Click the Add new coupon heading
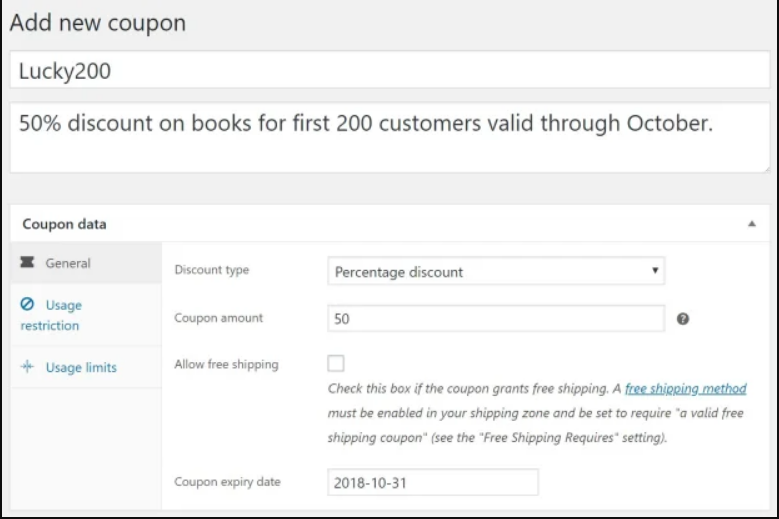779x519 pixels. point(98,23)
